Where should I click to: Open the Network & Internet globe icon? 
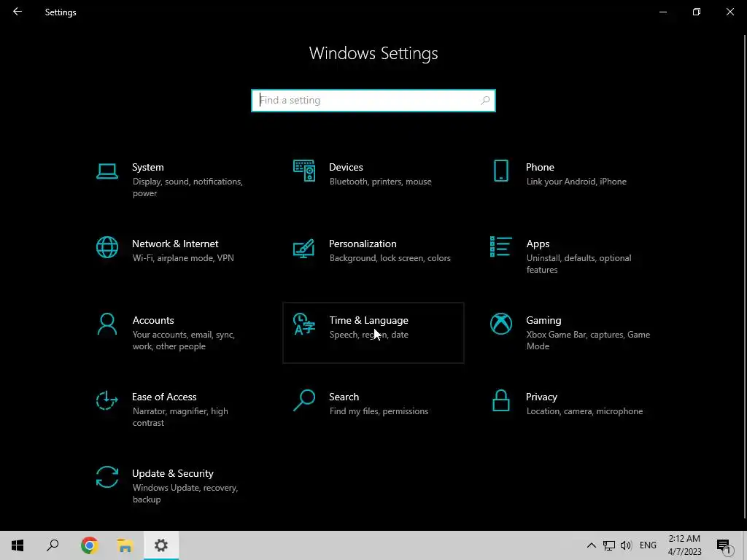(x=107, y=248)
